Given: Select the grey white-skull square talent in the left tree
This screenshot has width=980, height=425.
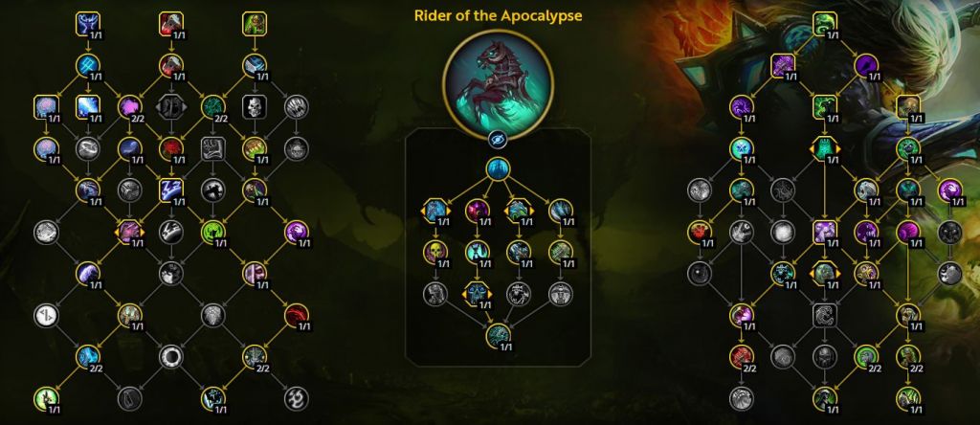Looking at the screenshot, I should coord(253,107).
